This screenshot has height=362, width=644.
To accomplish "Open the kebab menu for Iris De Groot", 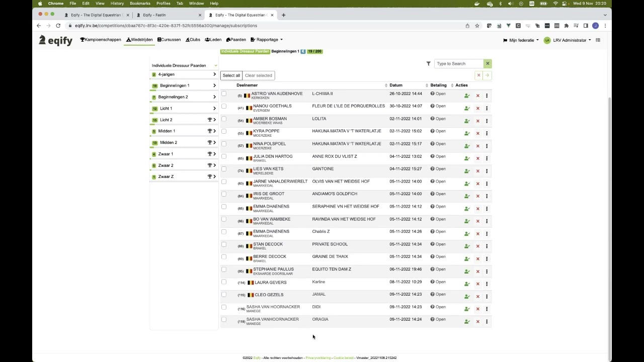I will pos(487,196).
